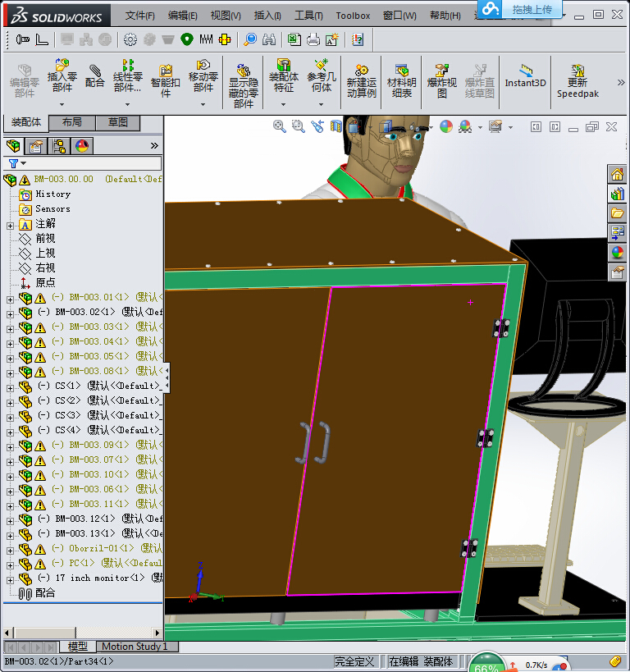
Task: Open the Assembly Features tool (装配体特征)
Action: [284, 75]
